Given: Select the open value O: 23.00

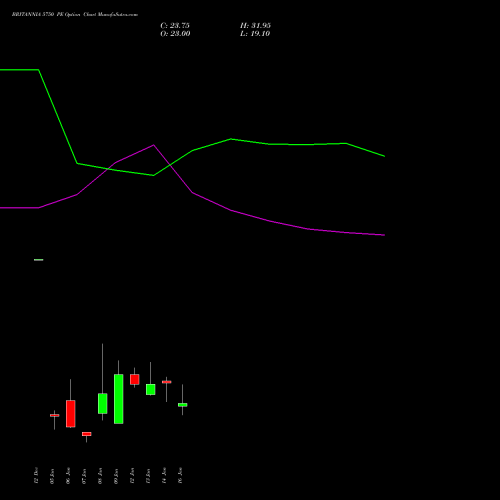Looking at the screenshot, I should pos(175,34).
